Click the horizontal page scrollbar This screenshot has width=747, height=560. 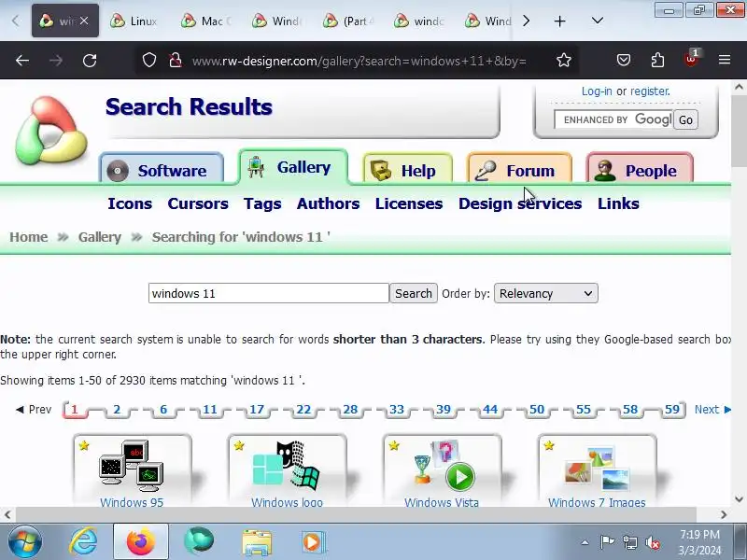356,515
